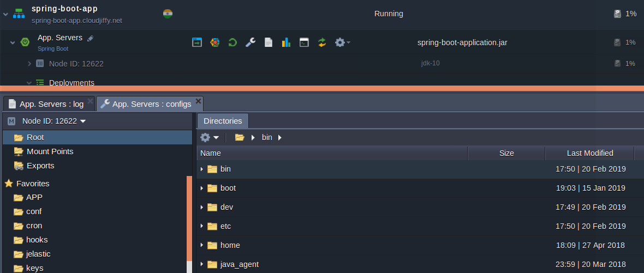The width and height of the screenshot is (644, 273).
Task: Select Exports in the sidebar
Action: (x=40, y=166)
